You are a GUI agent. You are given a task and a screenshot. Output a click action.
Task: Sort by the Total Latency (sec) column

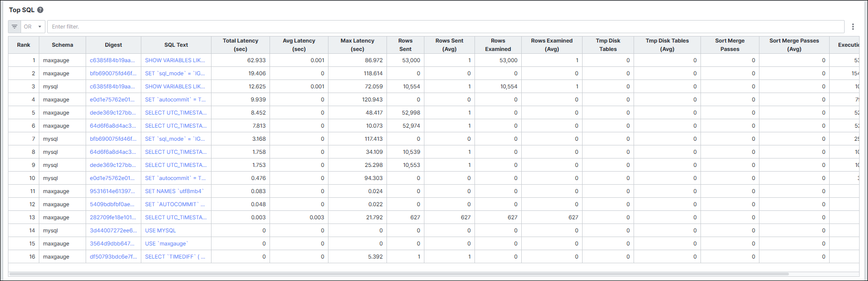(241, 45)
